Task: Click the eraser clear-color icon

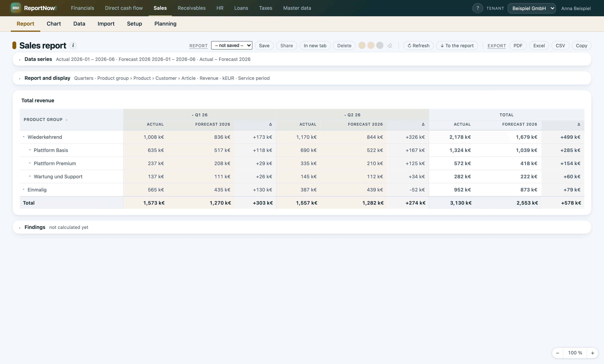Action: coord(390,46)
